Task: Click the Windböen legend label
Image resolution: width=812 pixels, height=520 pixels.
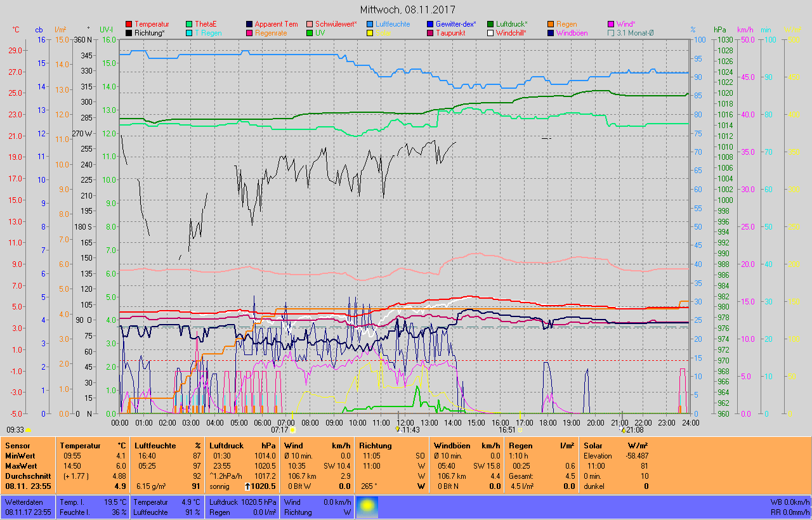Action: pyautogui.click(x=572, y=33)
